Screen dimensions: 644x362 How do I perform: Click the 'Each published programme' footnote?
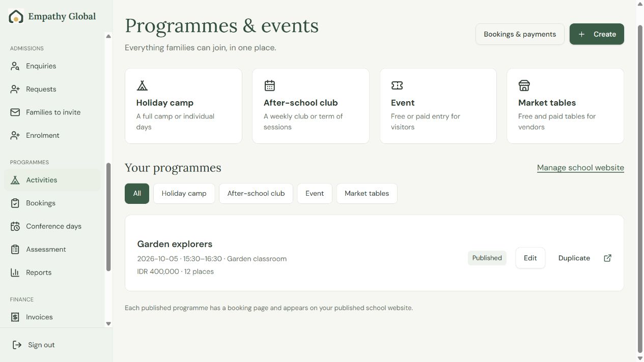269,308
